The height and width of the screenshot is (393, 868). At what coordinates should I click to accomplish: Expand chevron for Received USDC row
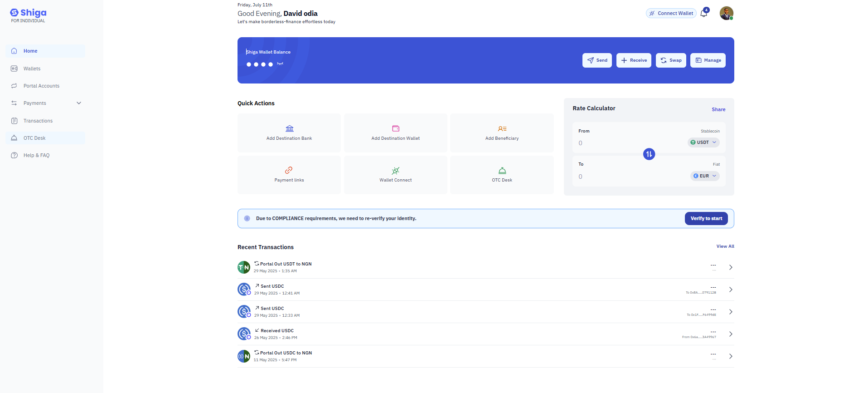(x=731, y=334)
